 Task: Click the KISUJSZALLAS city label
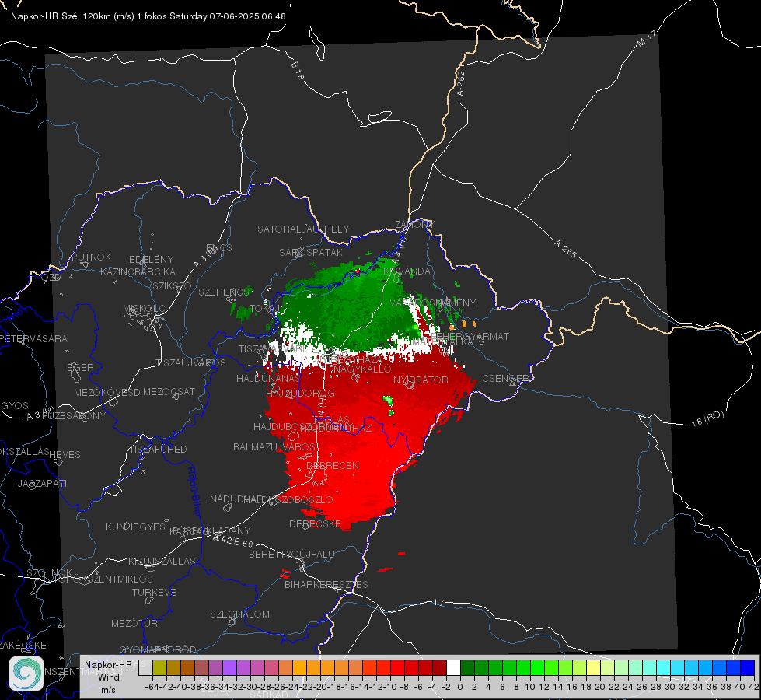pyautogui.click(x=162, y=561)
